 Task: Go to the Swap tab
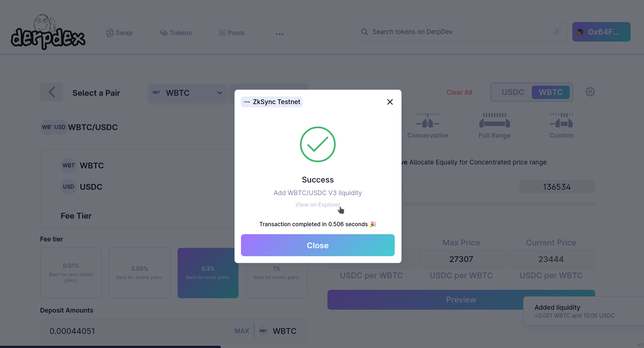[x=119, y=33]
